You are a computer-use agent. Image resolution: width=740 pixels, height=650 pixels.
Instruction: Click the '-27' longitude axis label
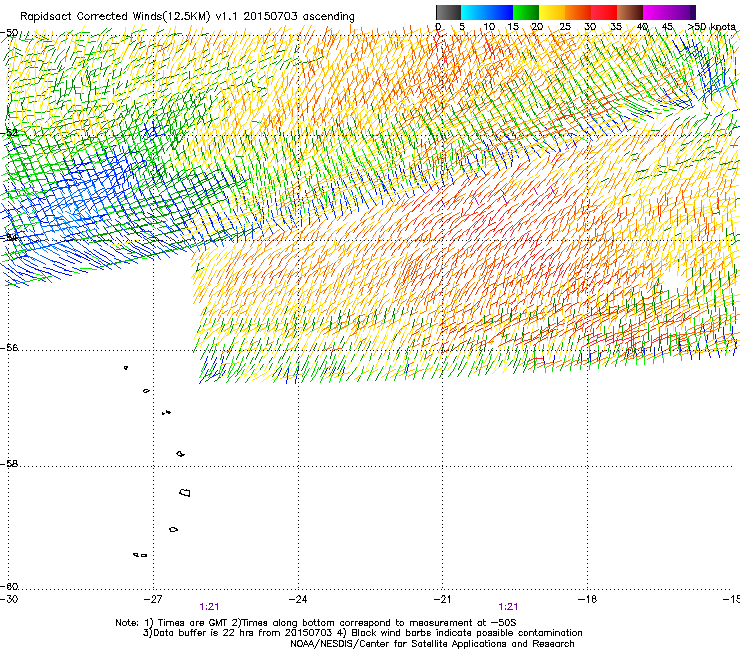point(153,599)
